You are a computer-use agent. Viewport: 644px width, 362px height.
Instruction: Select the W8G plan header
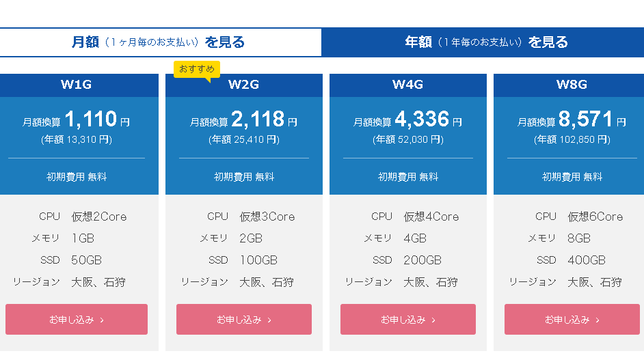tap(572, 85)
